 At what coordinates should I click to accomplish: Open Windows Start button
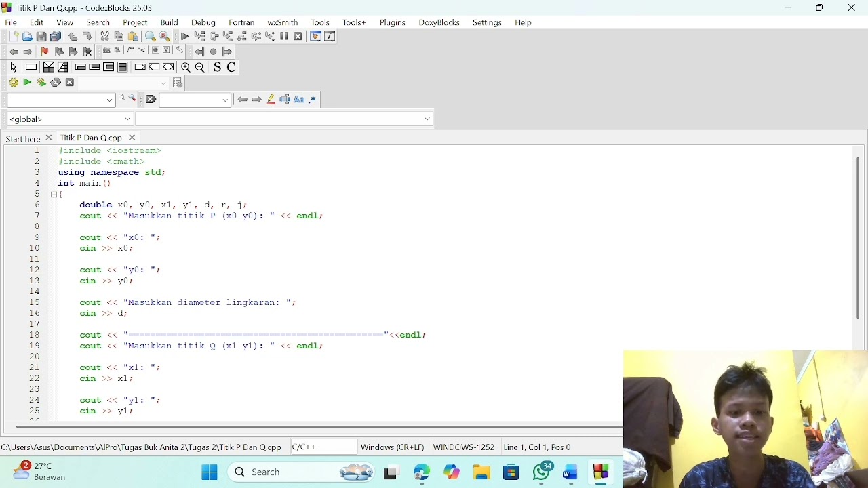210,472
